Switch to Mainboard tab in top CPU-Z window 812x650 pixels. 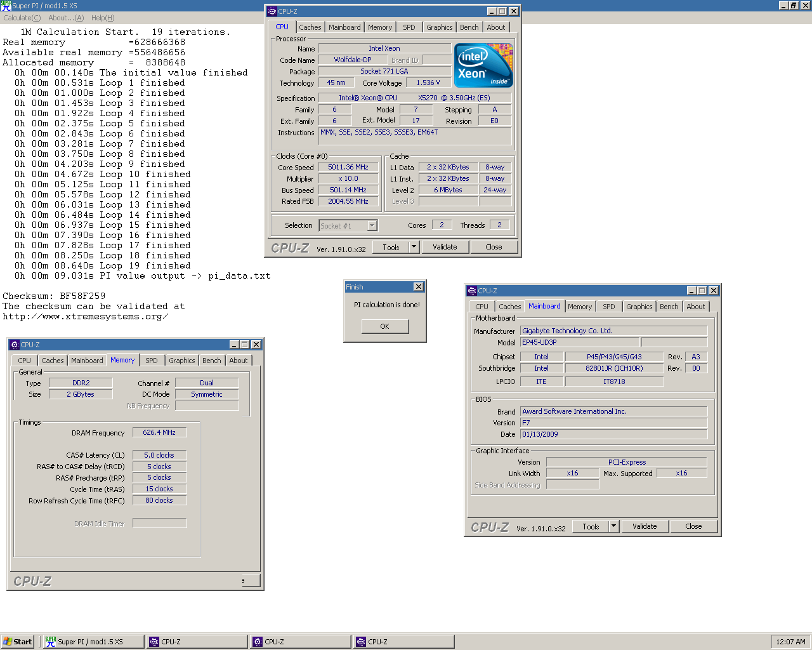pyautogui.click(x=344, y=27)
